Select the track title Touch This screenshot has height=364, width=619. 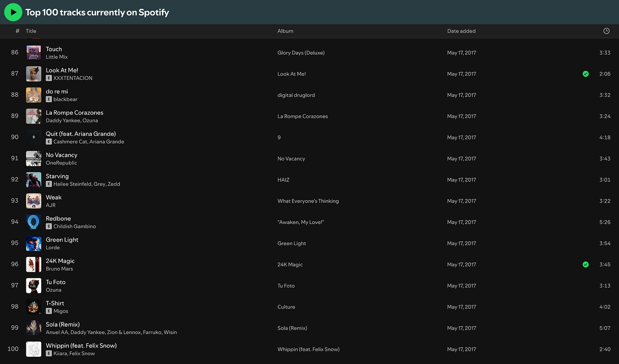coord(54,49)
